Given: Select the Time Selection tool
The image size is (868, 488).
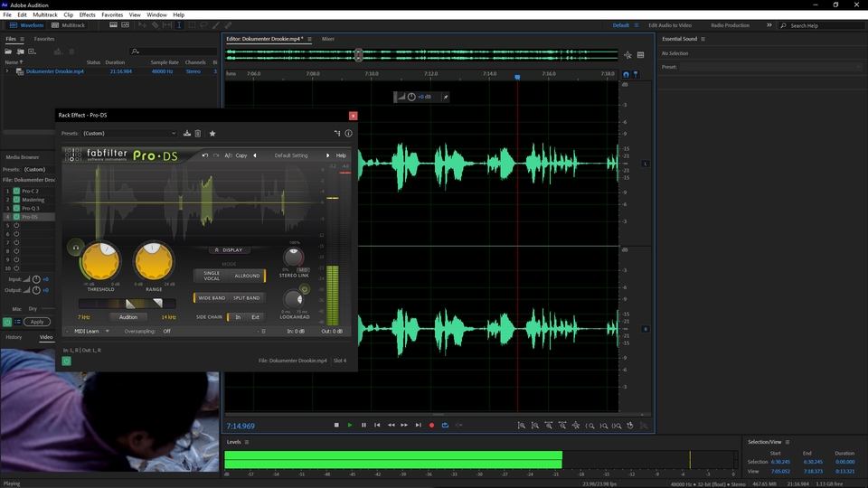Looking at the screenshot, I should 179,25.
